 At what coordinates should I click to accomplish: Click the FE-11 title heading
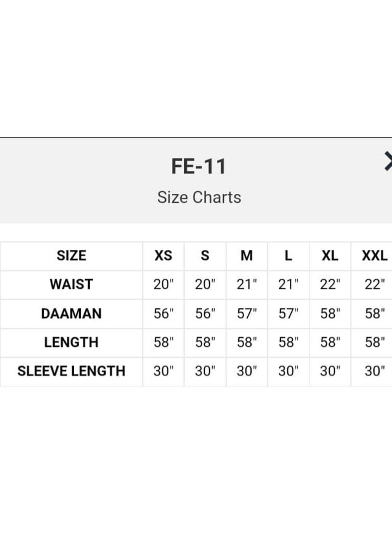tap(199, 166)
